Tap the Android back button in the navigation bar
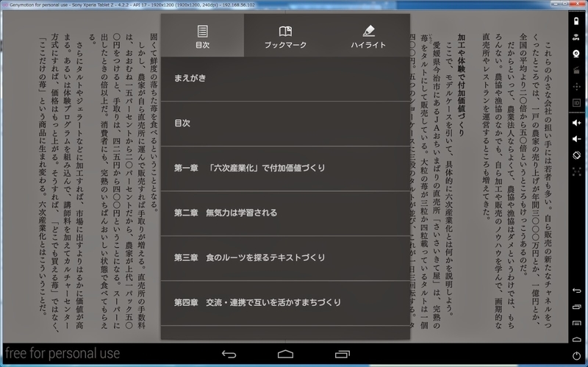 [x=229, y=354]
